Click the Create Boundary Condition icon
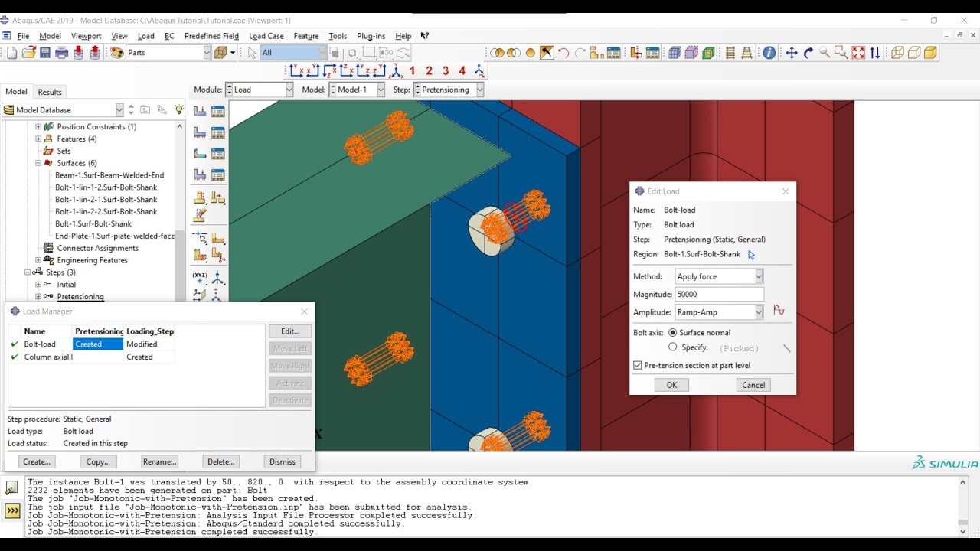The image size is (980, 551). point(200,132)
